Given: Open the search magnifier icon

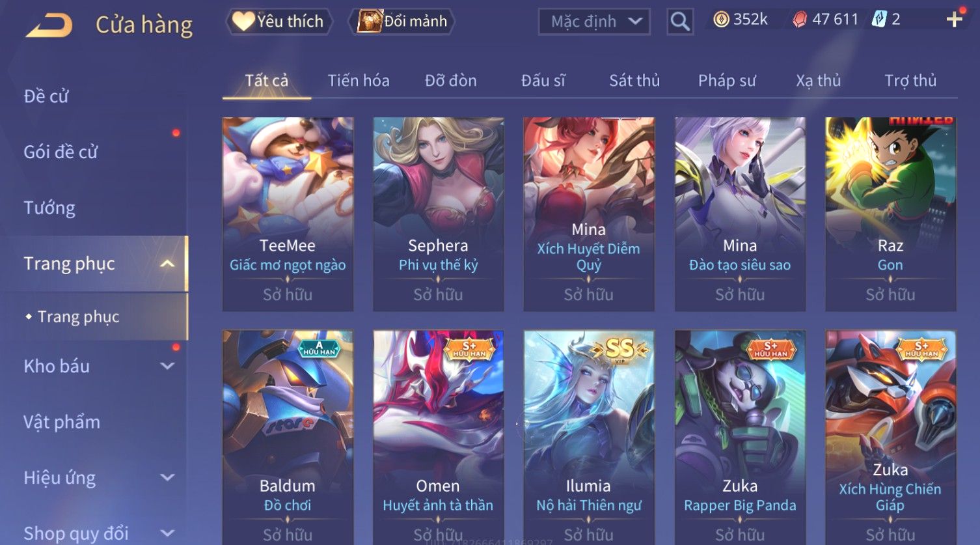Looking at the screenshot, I should (x=680, y=21).
